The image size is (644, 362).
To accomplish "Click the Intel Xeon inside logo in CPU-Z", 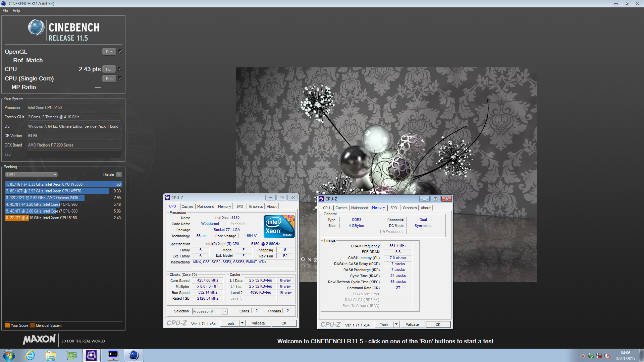I will (279, 227).
